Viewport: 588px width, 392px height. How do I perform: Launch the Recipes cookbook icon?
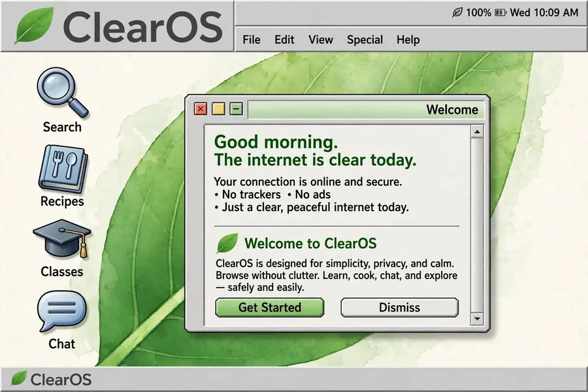click(x=63, y=169)
